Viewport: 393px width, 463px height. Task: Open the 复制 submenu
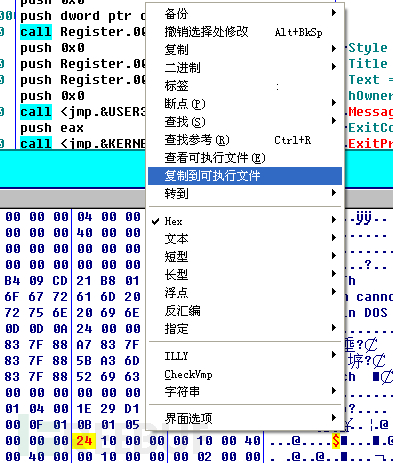coord(245,49)
